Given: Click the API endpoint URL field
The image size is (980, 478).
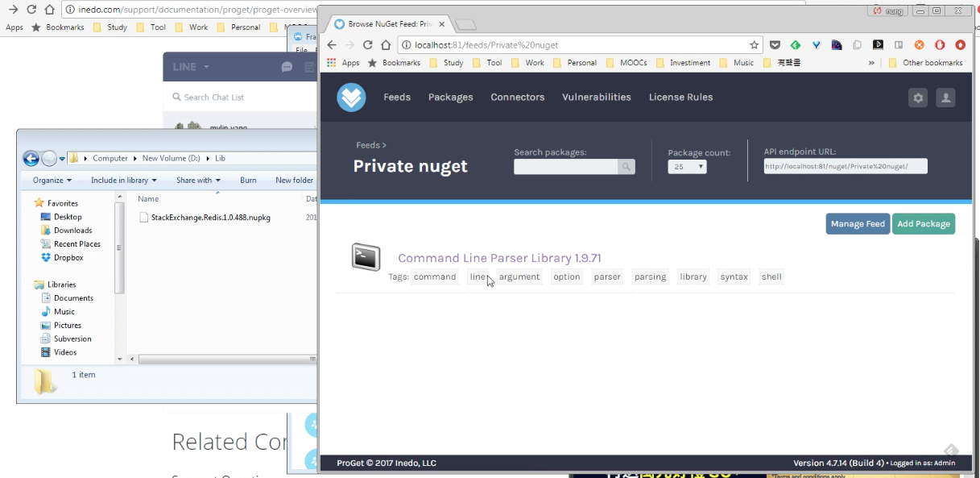Looking at the screenshot, I should coord(846,166).
